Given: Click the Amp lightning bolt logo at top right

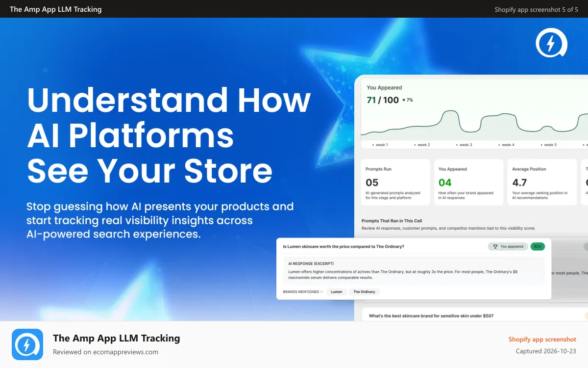Looking at the screenshot, I should (x=551, y=44).
